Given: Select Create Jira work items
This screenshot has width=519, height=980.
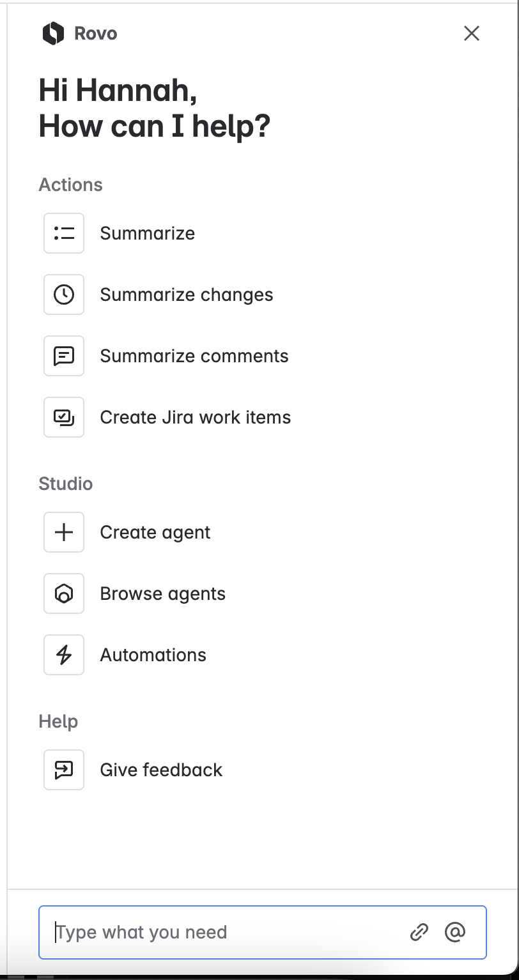Looking at the screenshot, I should pos(195,417).
